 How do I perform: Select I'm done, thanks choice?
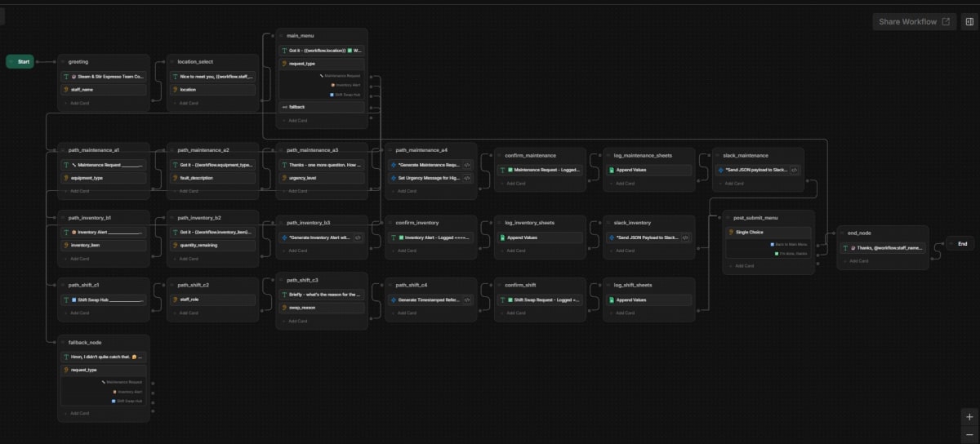[x=792, y=254]
